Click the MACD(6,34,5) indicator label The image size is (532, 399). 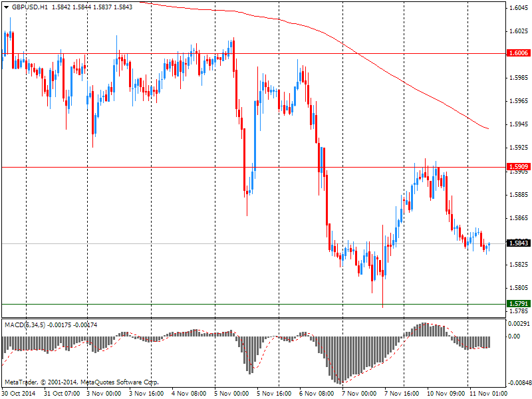tap(25, 325)
